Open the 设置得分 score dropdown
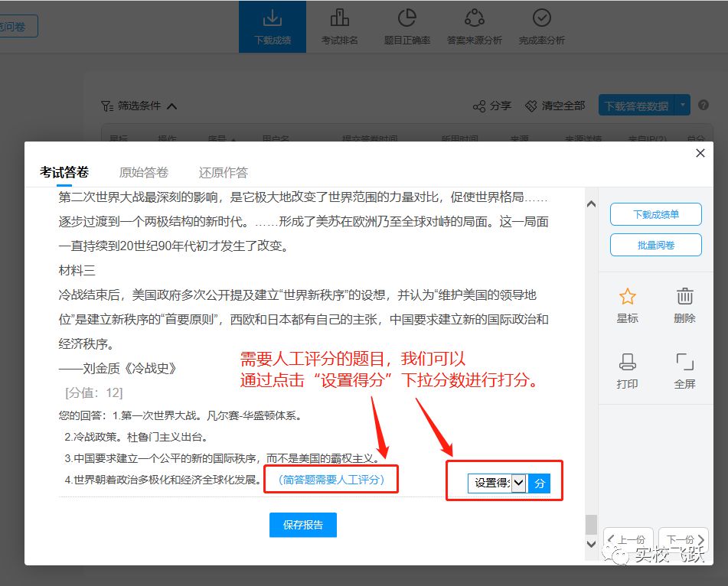 click(x=519, y=483)
